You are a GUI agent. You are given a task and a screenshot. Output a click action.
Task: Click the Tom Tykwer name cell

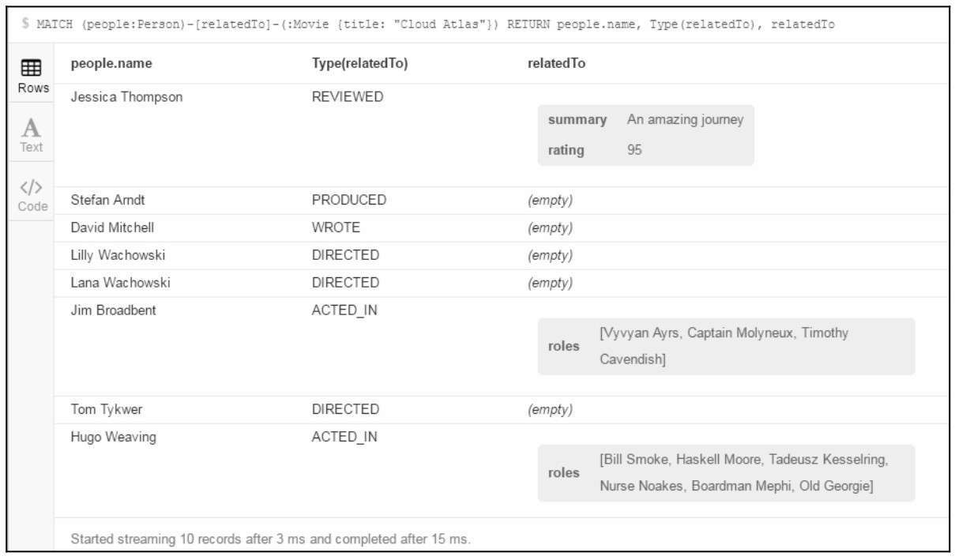pyautogui.click(x=106, y=410)
